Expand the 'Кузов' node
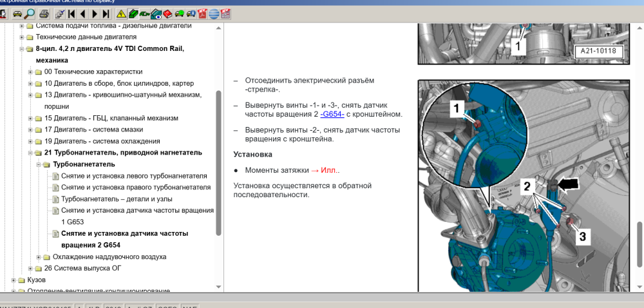 click(14, 280)
